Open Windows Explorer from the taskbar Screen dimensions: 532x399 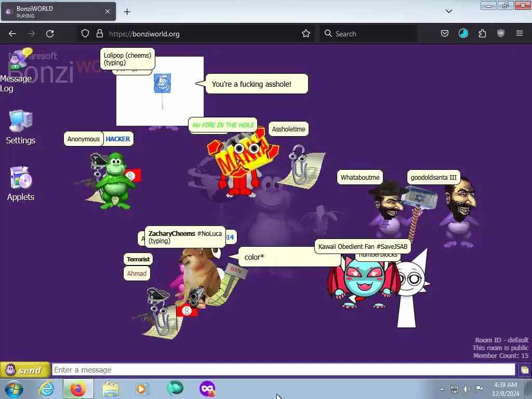point(111,389)
